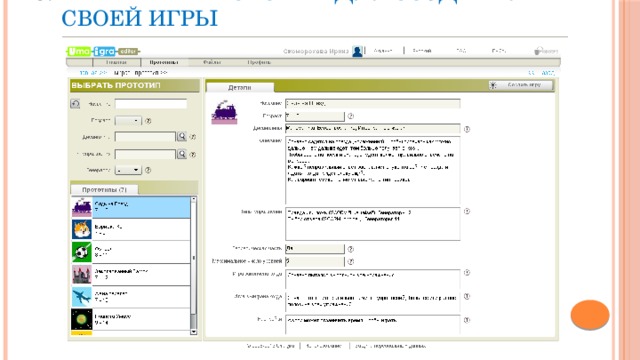Switch to the Профиль tab
640x360 pixels.
pyautogui.click(x=259, y=62)
